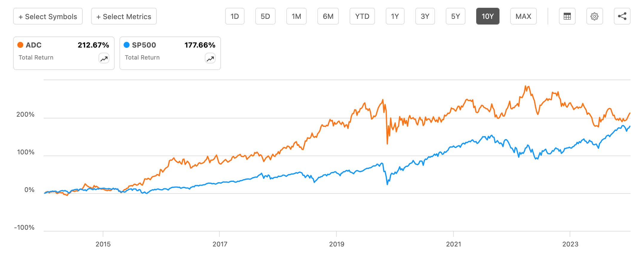Click the SP500 Total Return trend icon
This screenshot has height=262, width=644.
click(x=210, y=59)
